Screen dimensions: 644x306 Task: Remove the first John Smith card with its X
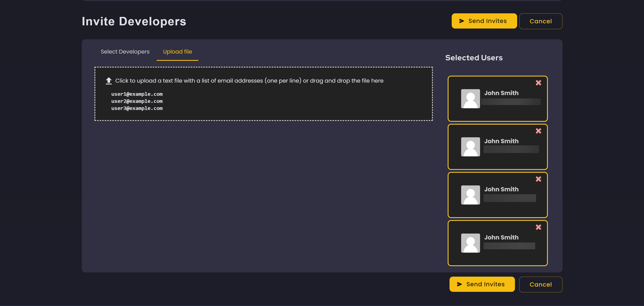(539, 83)
